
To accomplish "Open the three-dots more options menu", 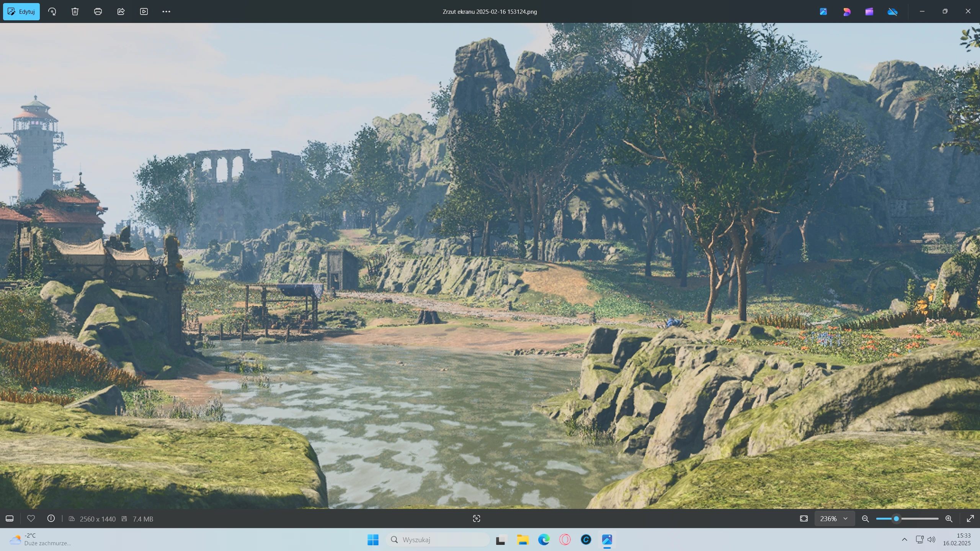I will (x=166, y=11).
